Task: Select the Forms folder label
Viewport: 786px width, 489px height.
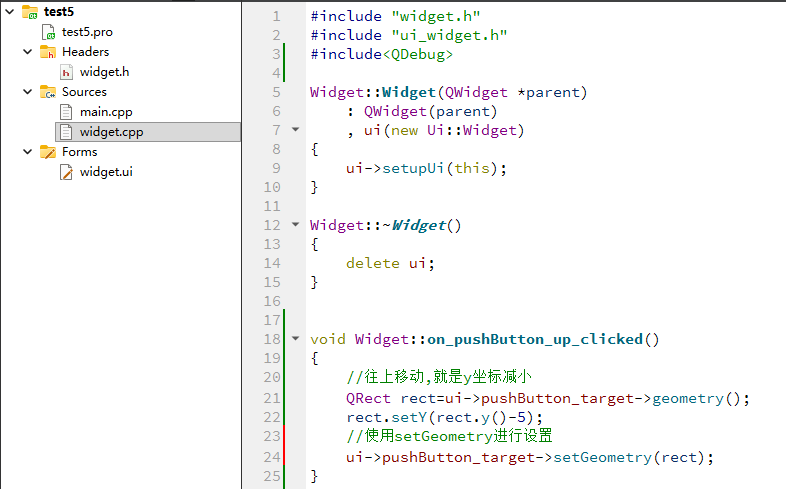Action: [79, 152]
